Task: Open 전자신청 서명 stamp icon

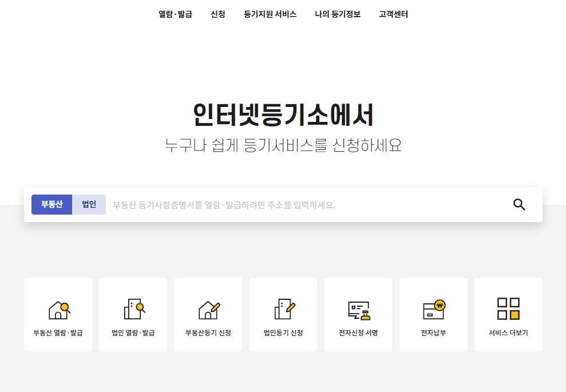Action: tap(359, 310)
